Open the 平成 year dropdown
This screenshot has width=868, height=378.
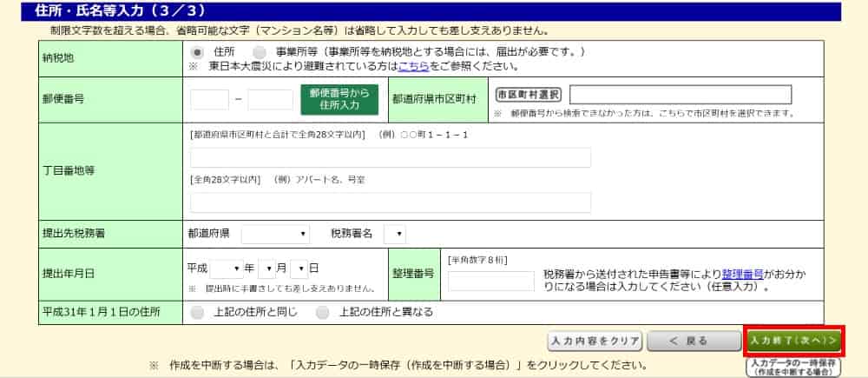click(x=225, y=269)
